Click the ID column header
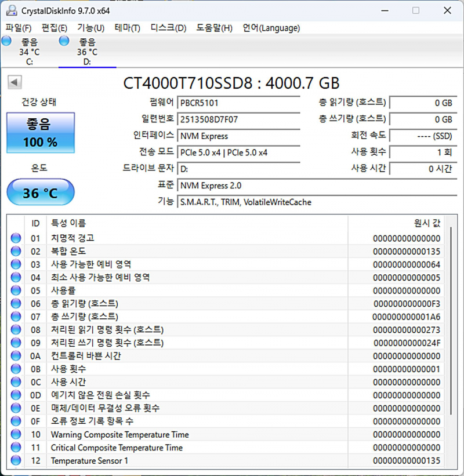This screenshot has height=476, width=464. point(35,223)
